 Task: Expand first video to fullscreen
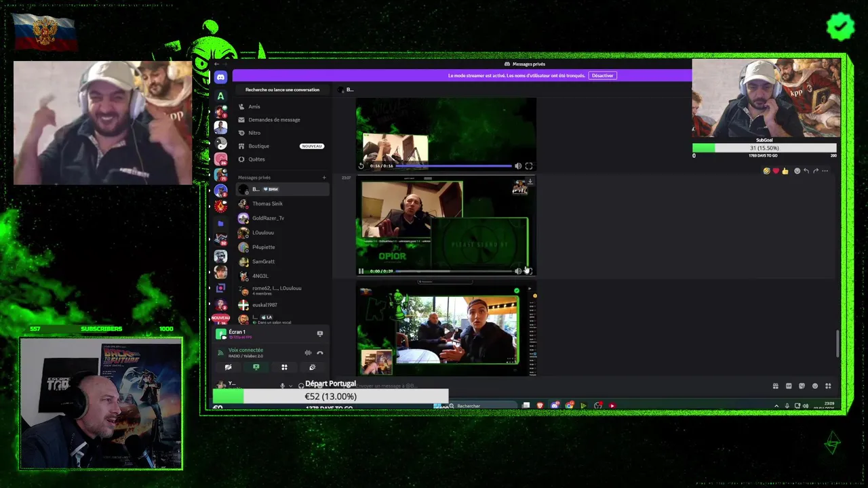tap(529, 165)
